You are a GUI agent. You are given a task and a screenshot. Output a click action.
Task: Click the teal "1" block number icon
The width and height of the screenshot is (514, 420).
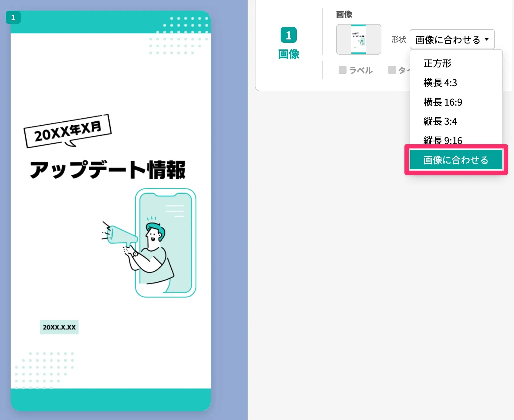point(289,35)
